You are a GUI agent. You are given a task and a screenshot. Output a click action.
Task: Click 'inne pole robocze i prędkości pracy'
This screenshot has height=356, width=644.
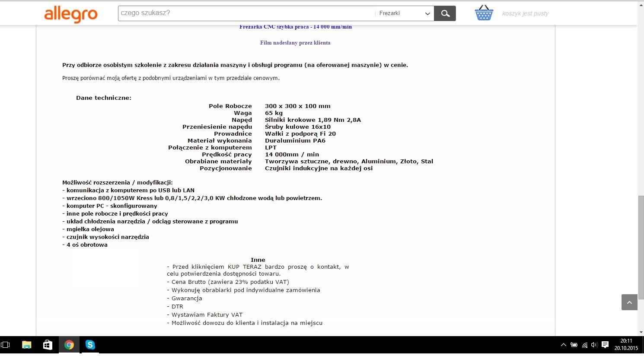click(117, 214)
